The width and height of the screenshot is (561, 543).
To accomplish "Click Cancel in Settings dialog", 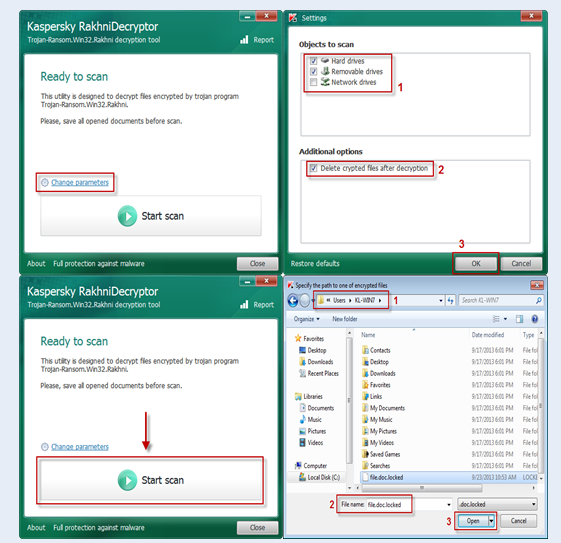I will pos(521,264).
